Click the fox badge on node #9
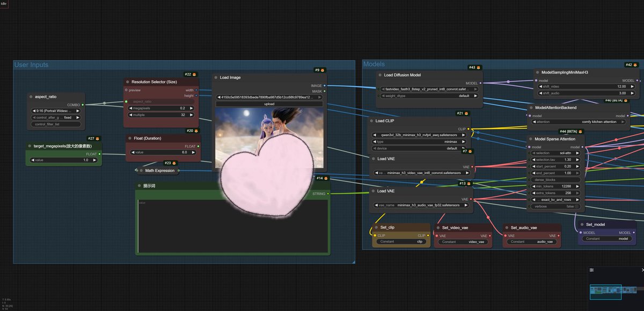 coord(323,70)
